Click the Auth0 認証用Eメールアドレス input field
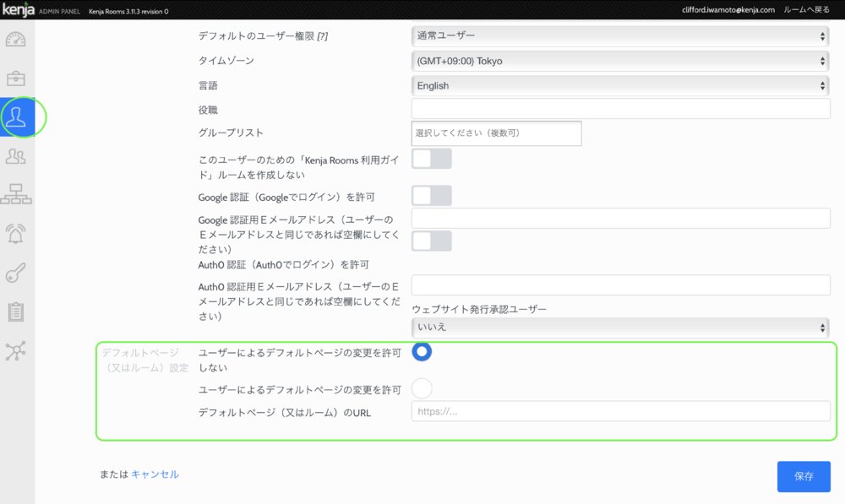This screenshot has width=845, height=504. click(x=621, y=285)
